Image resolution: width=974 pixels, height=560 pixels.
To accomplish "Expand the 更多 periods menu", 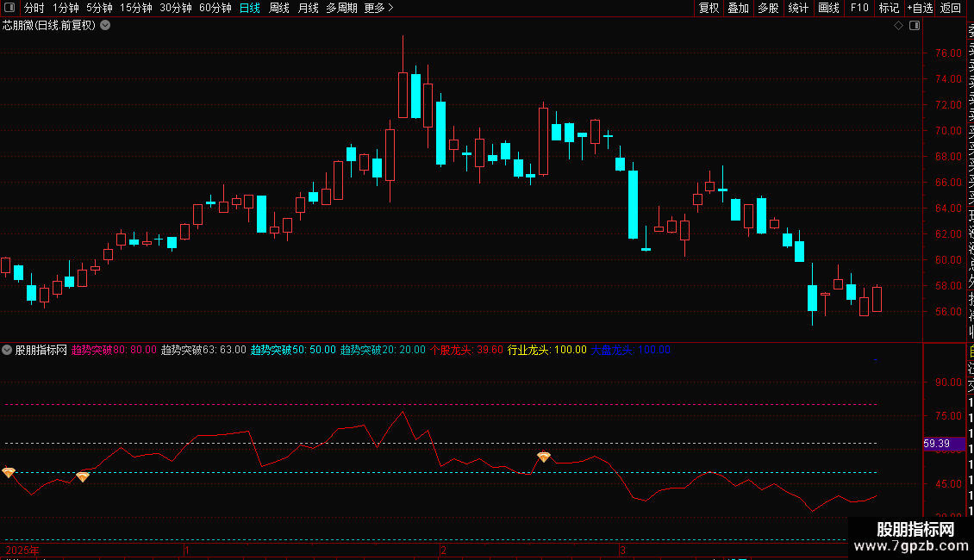I will coord(379,8).
